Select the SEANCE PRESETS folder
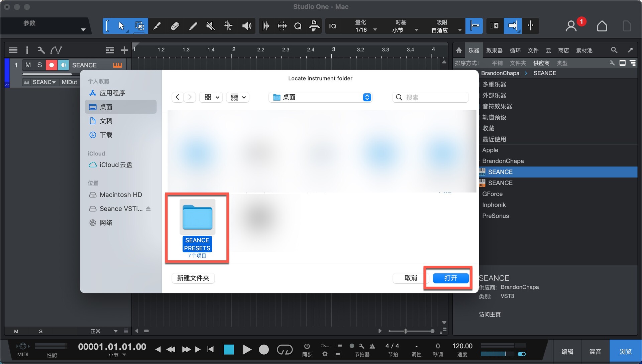This screenshot has height=364, width=642. pyautogui.click(x=197, y=227)
